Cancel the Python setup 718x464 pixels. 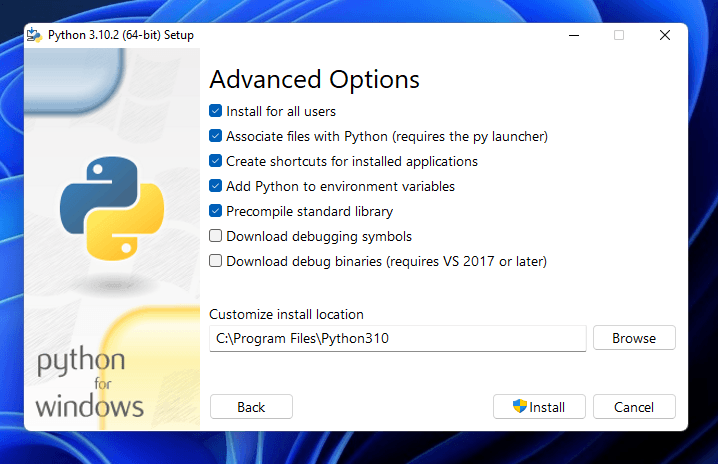pyautogui.click(x=634, y=407)
